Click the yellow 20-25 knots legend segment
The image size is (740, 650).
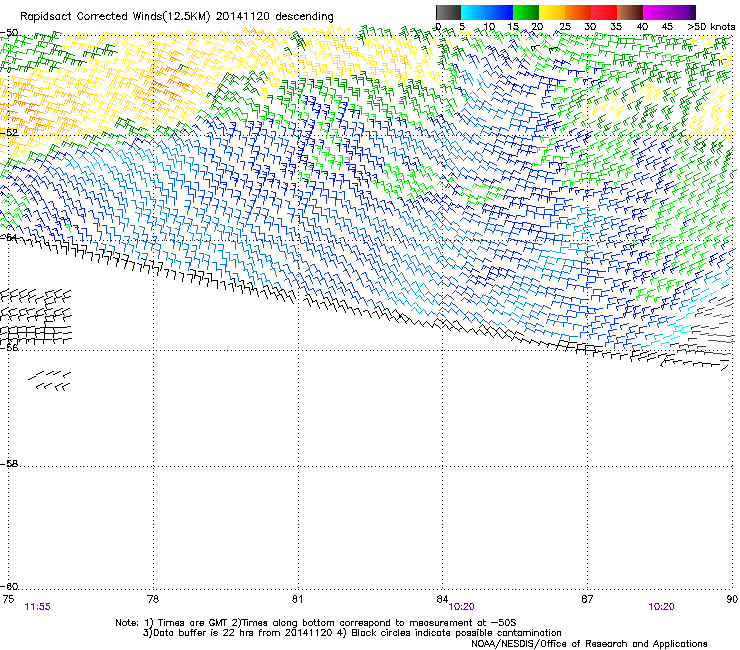pos(552,12)
